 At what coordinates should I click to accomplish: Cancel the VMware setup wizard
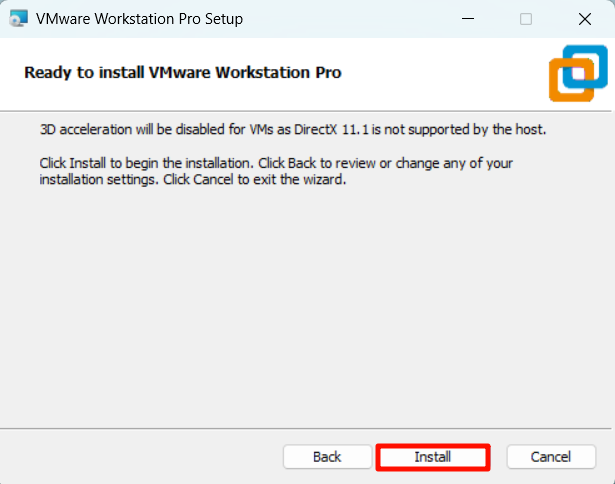pos(551,457)
